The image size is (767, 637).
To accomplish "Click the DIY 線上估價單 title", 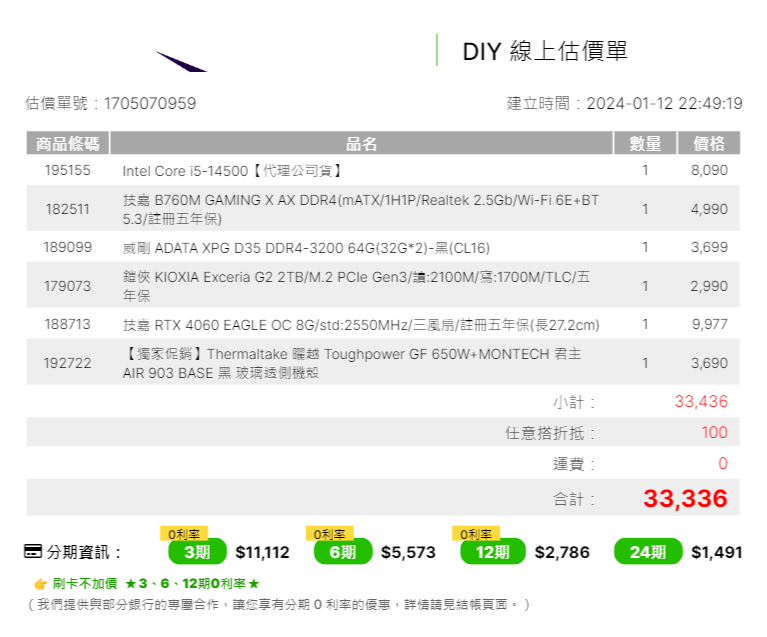I will [x=545, y=51].
